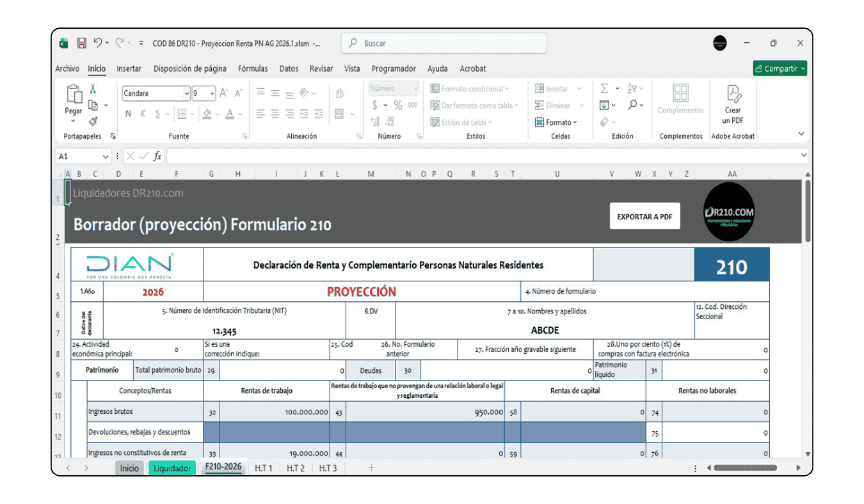864x504 pixels.
Task: Apply Negrita with the N bold icon
Action: pyautogui.click(x=128, y=114)
